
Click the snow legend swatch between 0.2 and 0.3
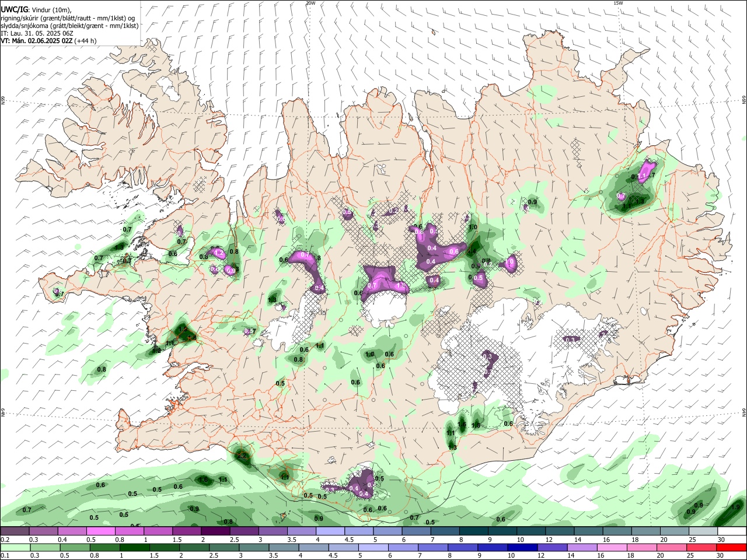15,531
